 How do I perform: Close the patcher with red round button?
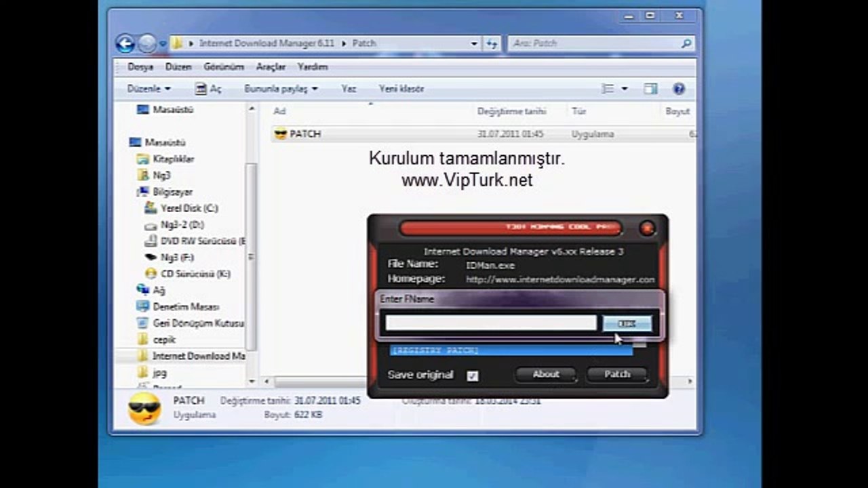click(x=647, y=228)
